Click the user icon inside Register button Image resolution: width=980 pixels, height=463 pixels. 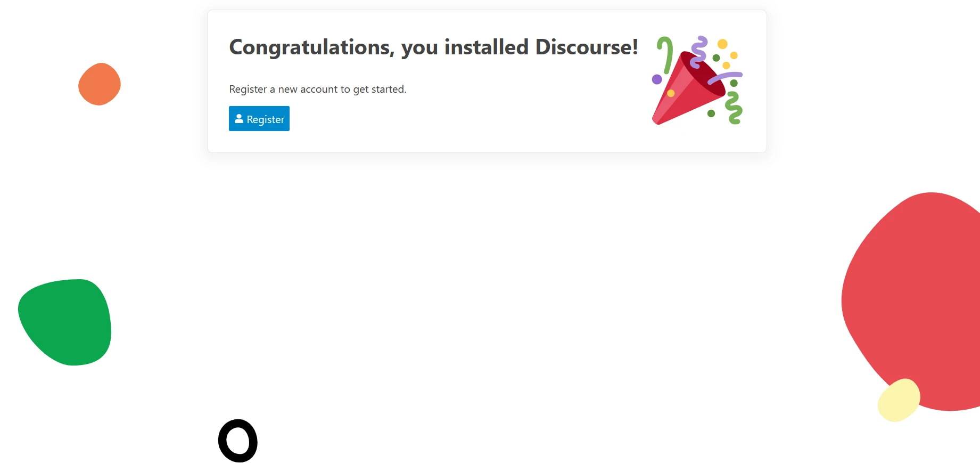click(239, 119)
